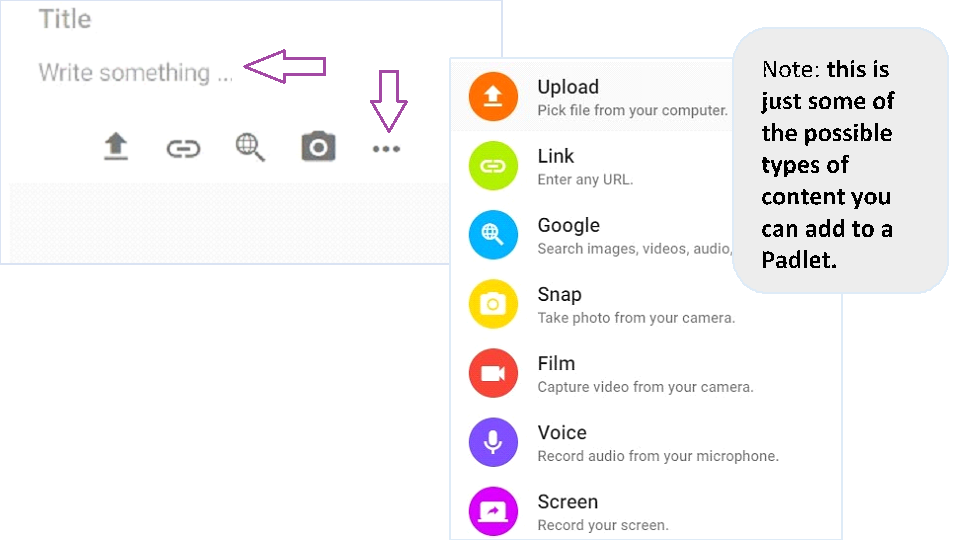The height and width of the screenshot is (540, 954).
Task: Click the yellow Snap camera circle icon
Action: [x=493, y=303]
